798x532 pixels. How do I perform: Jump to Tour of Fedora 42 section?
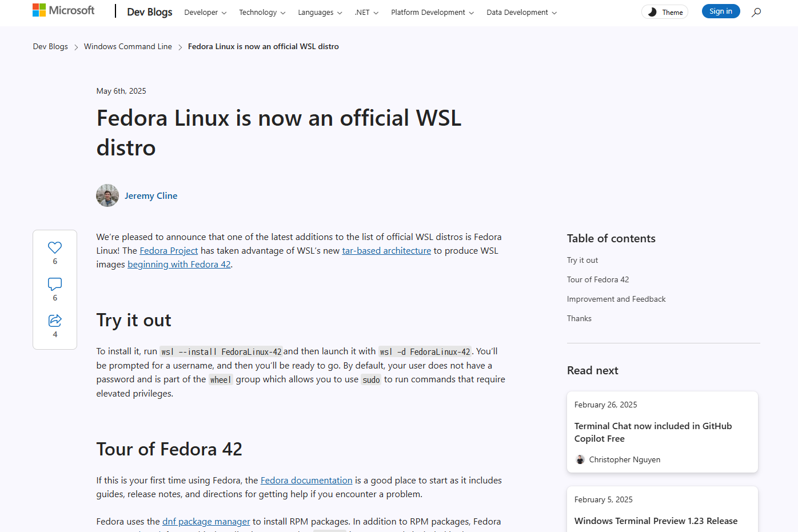point(597,279)
